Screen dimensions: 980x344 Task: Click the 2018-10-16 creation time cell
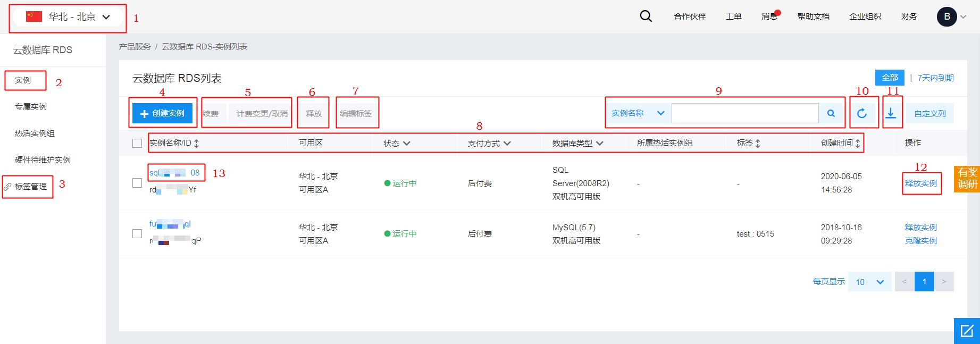[841, 234]
